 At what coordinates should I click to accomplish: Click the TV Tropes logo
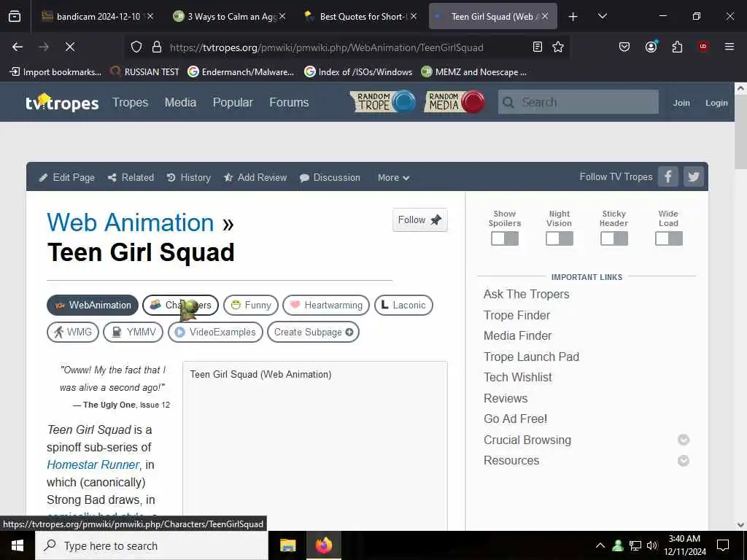[x=62, y=102]
